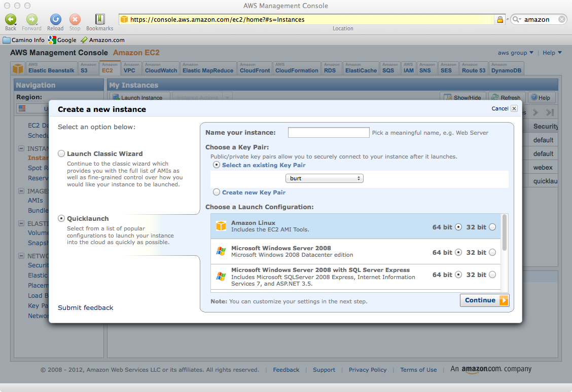This screenshot has height=392, width=572.
Task: Click the browser Back arrow icon
Action: (11, 19)
